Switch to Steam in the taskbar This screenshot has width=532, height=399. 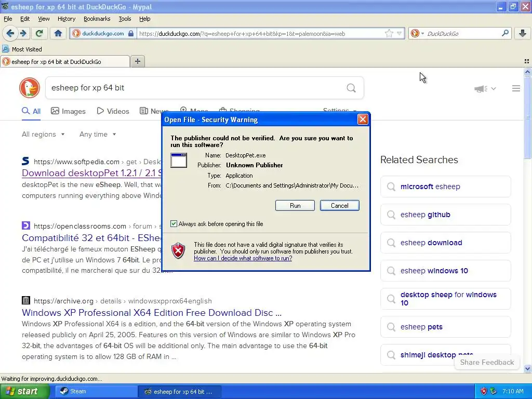coord(95,391)
